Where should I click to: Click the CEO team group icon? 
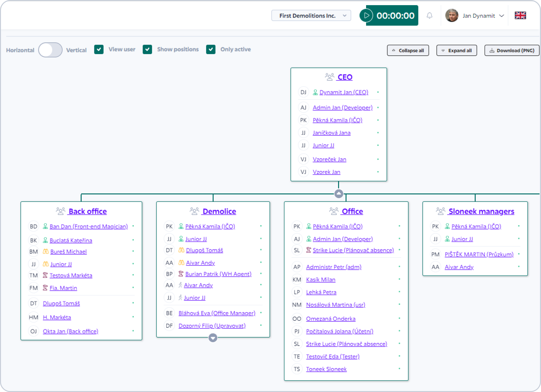tap(329, 77)
